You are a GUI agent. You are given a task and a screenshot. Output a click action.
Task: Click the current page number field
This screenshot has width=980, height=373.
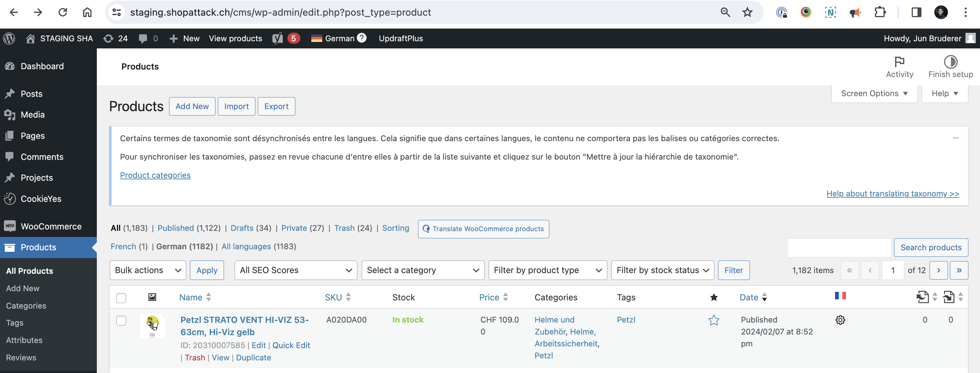pyautogui.click(x=892, y=270)
